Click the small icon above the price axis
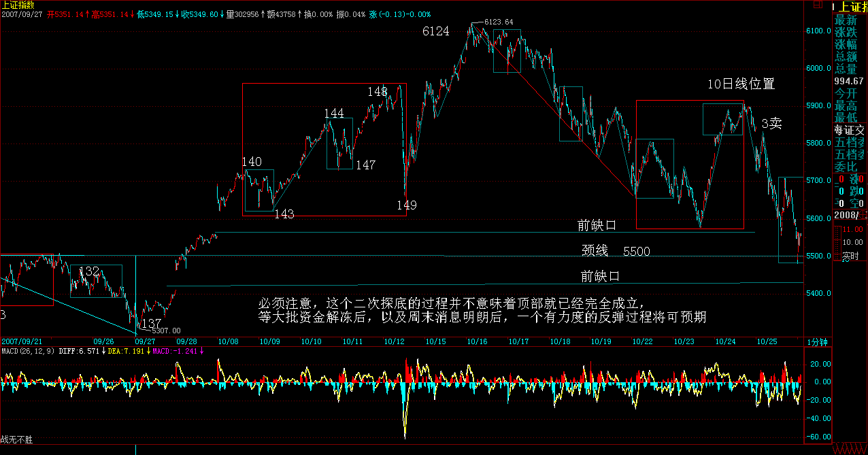The image size is (868, 455). 817,5
